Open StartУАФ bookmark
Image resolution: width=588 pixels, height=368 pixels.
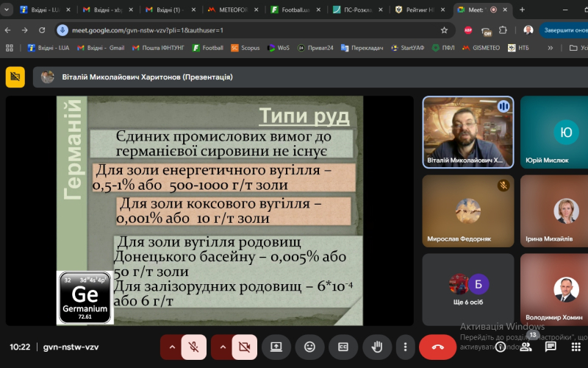407,48
